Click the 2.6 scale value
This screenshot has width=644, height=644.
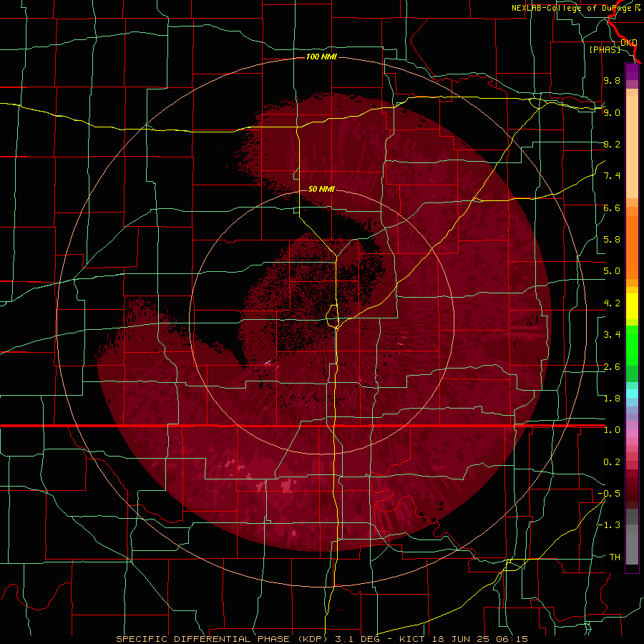(612, 367)
